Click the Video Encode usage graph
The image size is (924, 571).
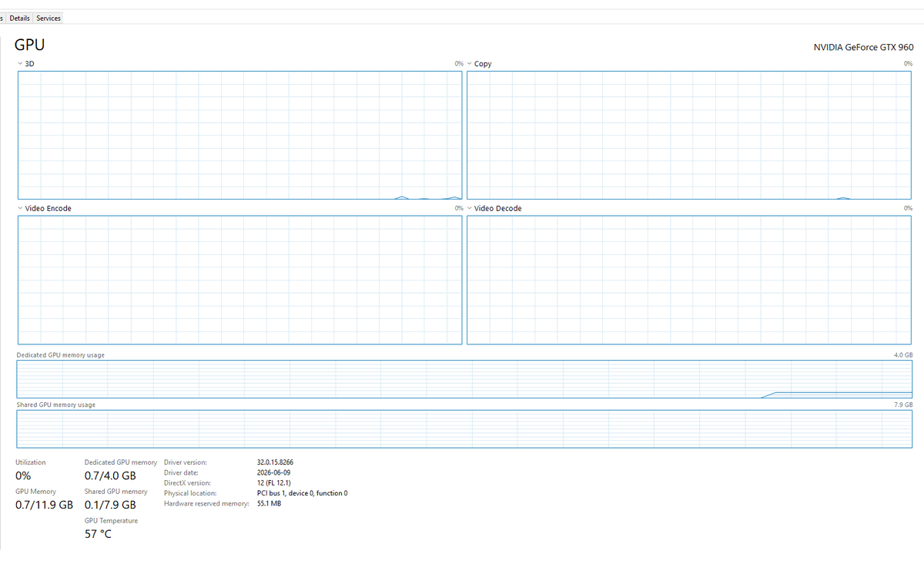click(239, 280)
